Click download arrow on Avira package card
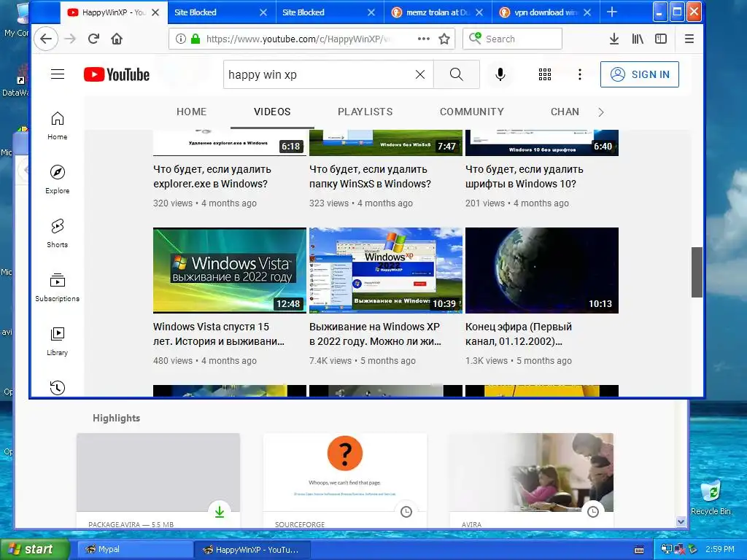747x560 pixels. 219,512
